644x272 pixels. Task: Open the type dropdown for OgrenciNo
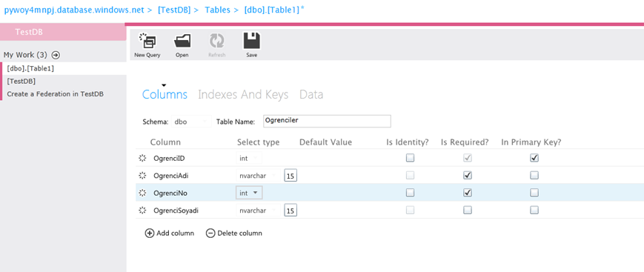coord(249,193)
